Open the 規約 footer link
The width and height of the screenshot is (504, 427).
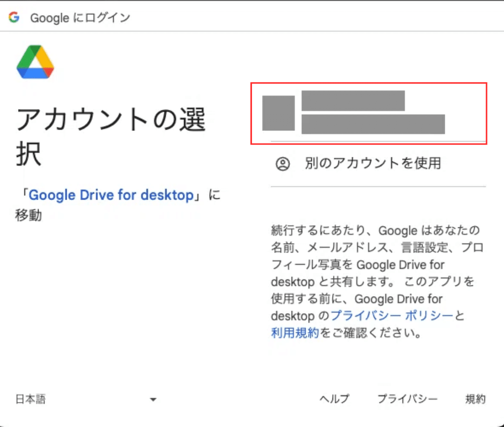475,399
